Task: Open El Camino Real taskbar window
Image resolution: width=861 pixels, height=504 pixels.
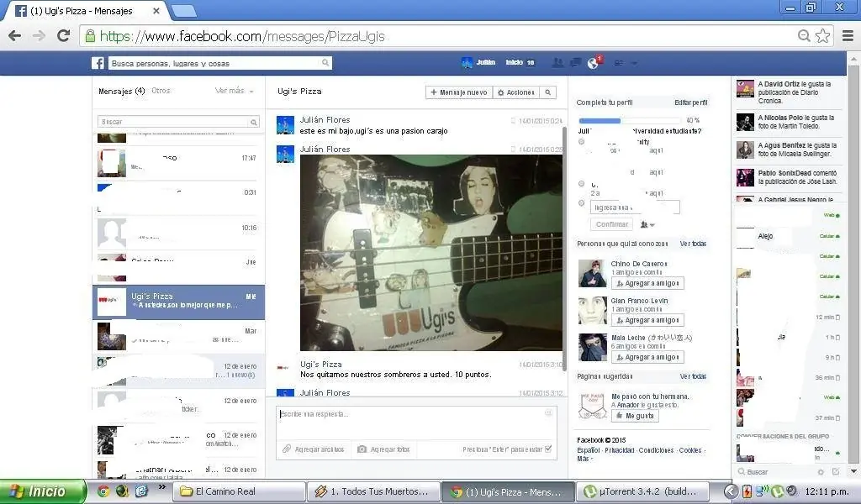Action: [238, 491]
